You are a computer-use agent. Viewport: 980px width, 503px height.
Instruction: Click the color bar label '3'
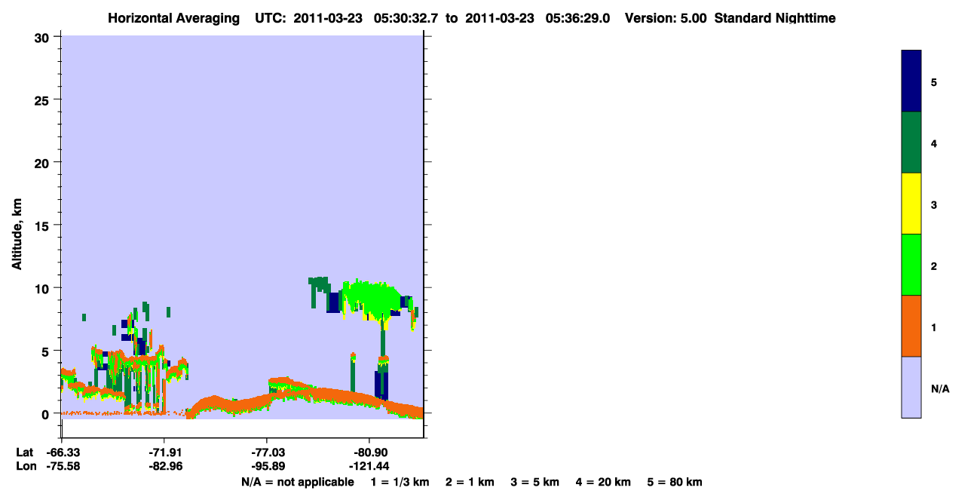coord(934,205)
